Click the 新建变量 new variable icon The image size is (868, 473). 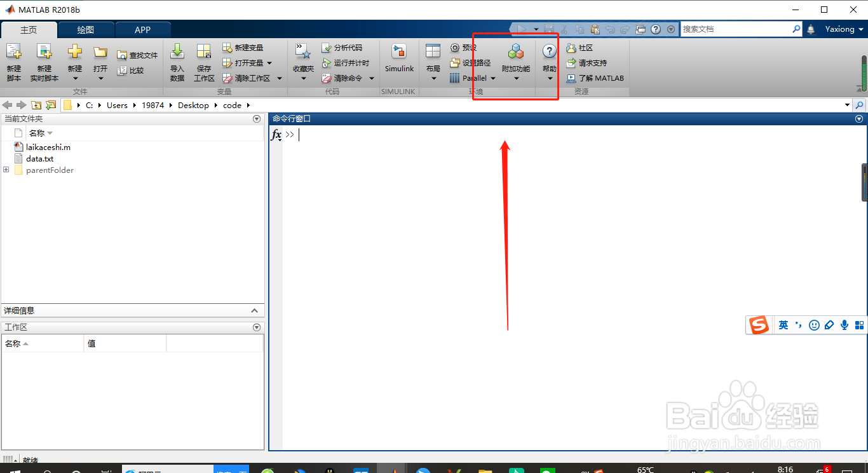(x=227, y=48)
